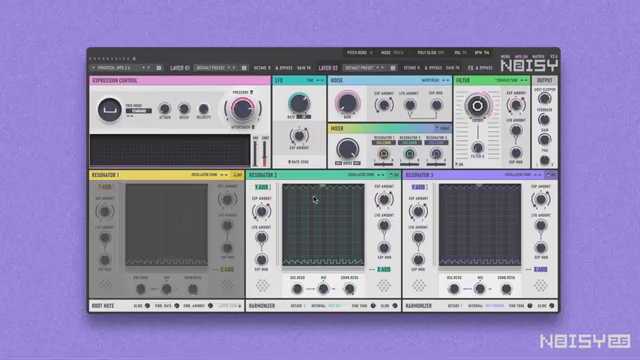Viewport: 640px width, 360px height.
Task: Select next Layer 01 preset arrow
Action: point(234,68)
